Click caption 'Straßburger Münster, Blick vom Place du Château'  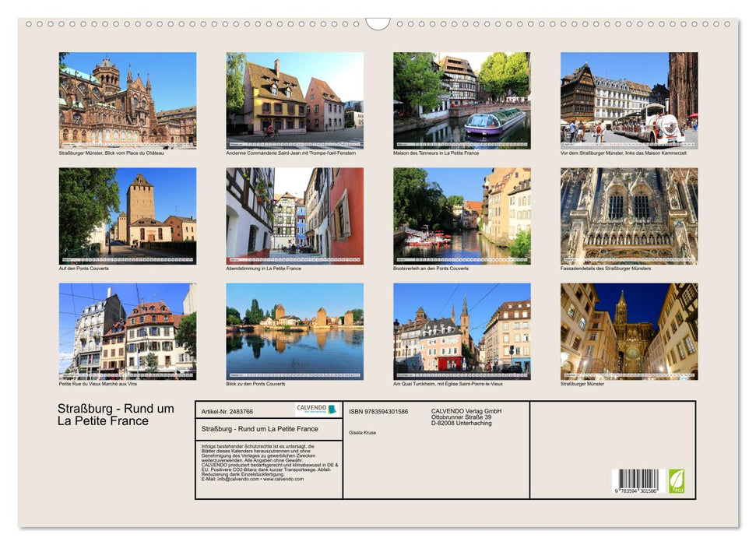pyautogui.click(x=111, y=153)
